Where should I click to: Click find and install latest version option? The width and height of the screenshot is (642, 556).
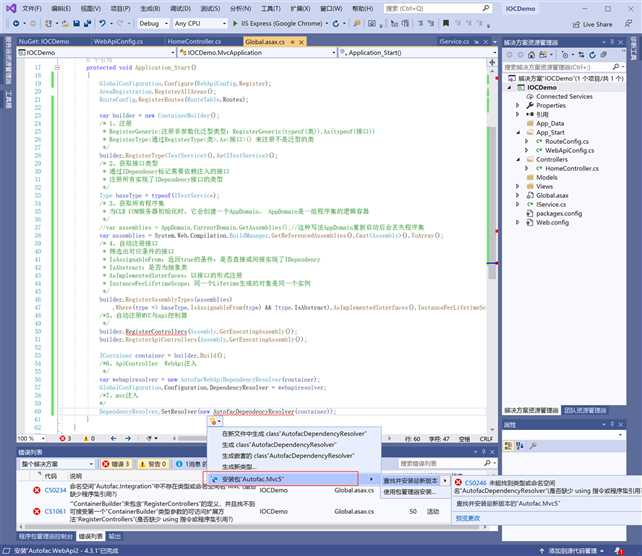click(411, 480)
